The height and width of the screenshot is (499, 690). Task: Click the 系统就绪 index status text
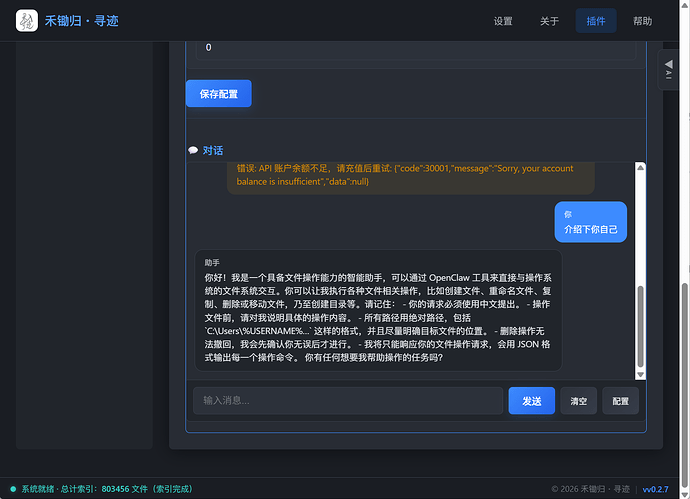[x=107, y=489]
